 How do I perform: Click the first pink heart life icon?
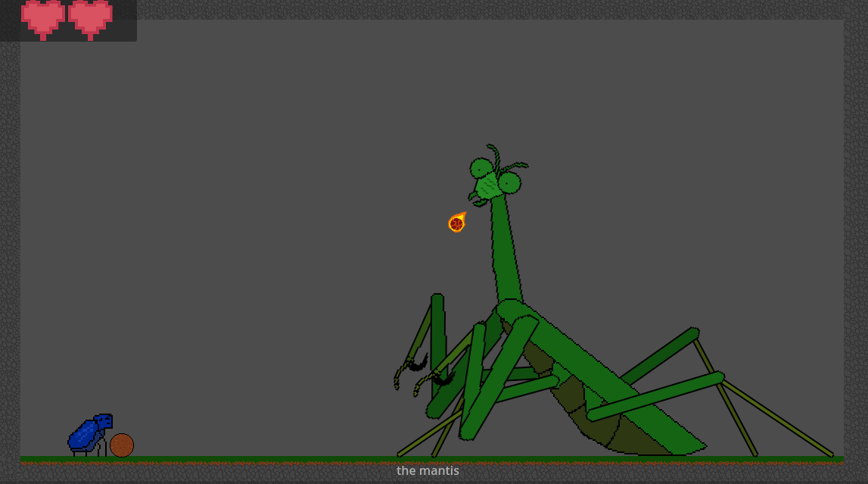pos(42,20)
